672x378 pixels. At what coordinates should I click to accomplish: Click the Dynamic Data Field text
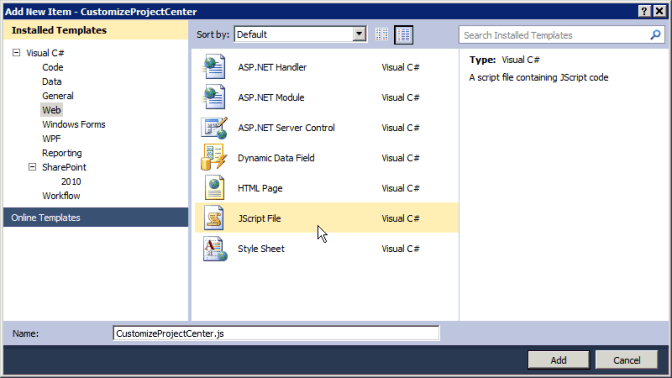[x=276, y=158]
